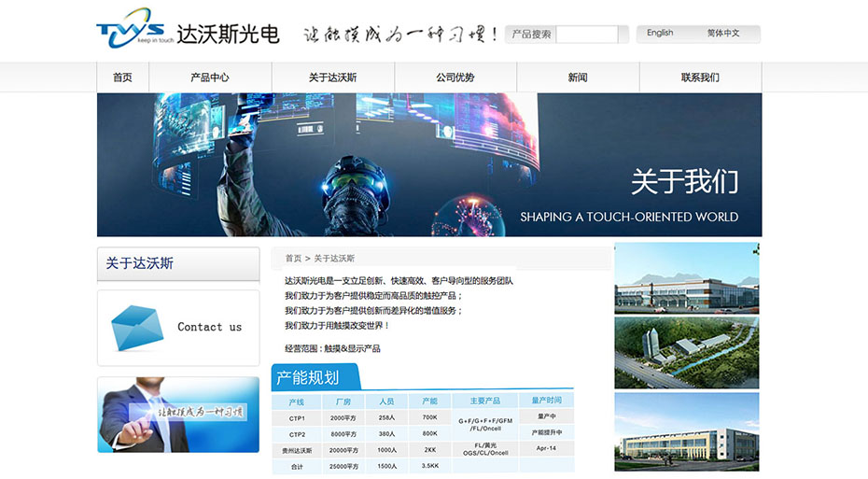This screenshot has height=479, width=868.
Task: Click the TVS company logo
Action: (134, 28)
